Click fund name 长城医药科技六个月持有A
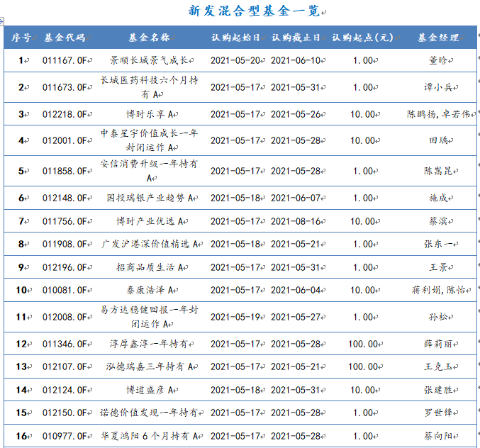The image size is (480, 448). click(150, 87)
